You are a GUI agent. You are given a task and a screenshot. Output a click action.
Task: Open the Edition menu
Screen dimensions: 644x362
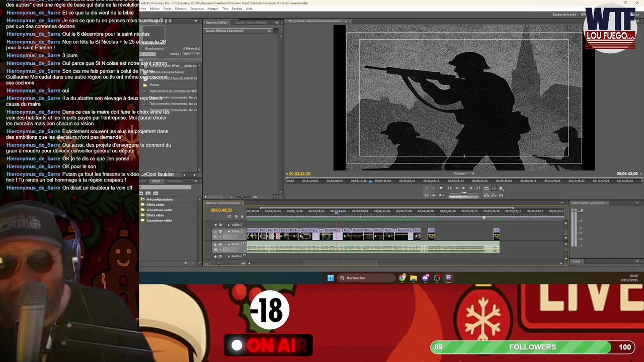point(154,9)
